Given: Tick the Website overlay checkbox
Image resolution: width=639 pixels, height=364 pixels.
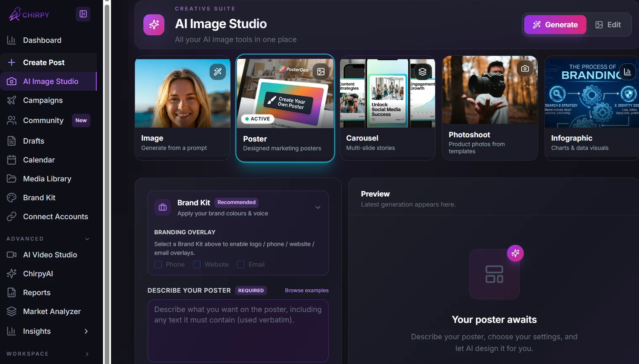Looking at the screenshot, I should [x=197, y=264].
